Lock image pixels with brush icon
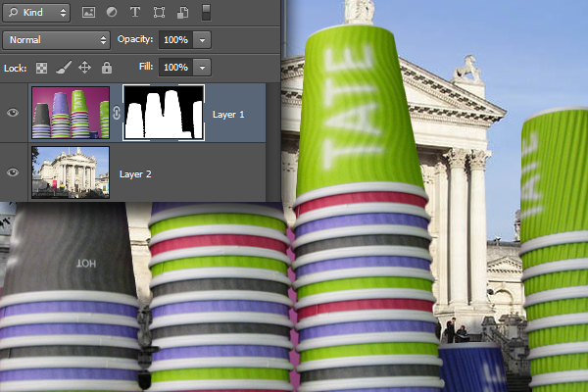Screen dimensions: 588x392 [63, 68]
